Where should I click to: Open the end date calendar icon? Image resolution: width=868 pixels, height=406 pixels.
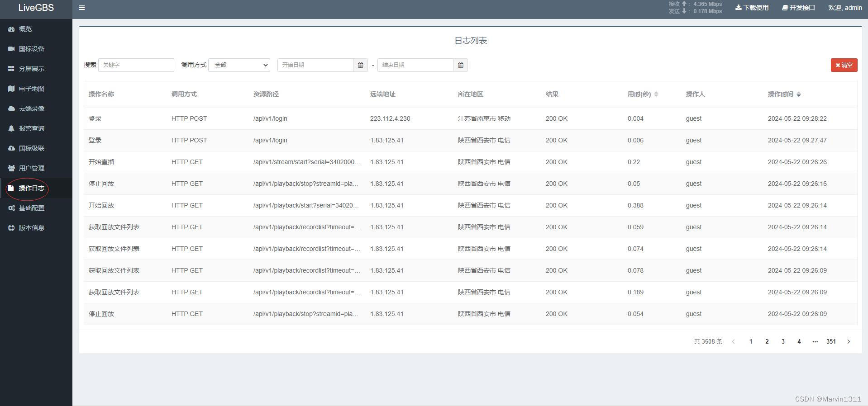[x=460, y=65]
